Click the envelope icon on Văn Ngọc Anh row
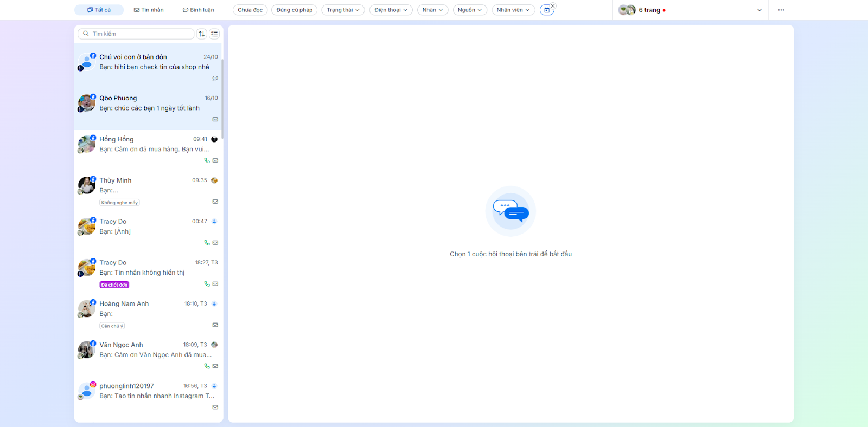Viewport: 868px width, 427px height. pyautogui.click(x=215, y=366)
